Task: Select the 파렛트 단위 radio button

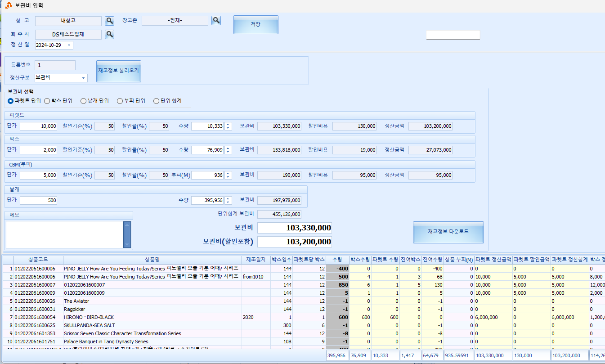Action: point(10,101)
